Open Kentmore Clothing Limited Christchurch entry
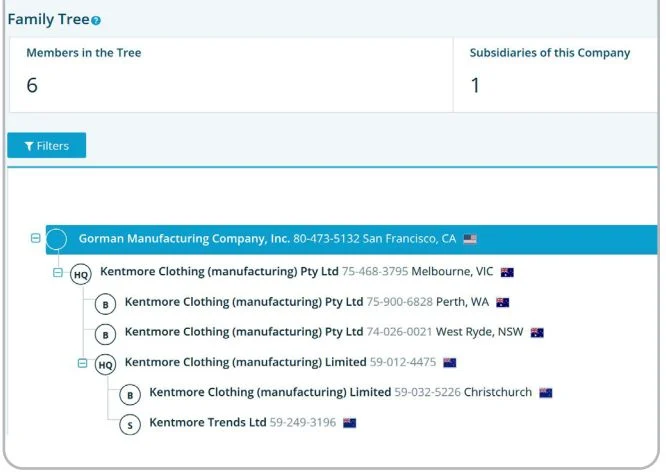 click(x=270, y=392)
